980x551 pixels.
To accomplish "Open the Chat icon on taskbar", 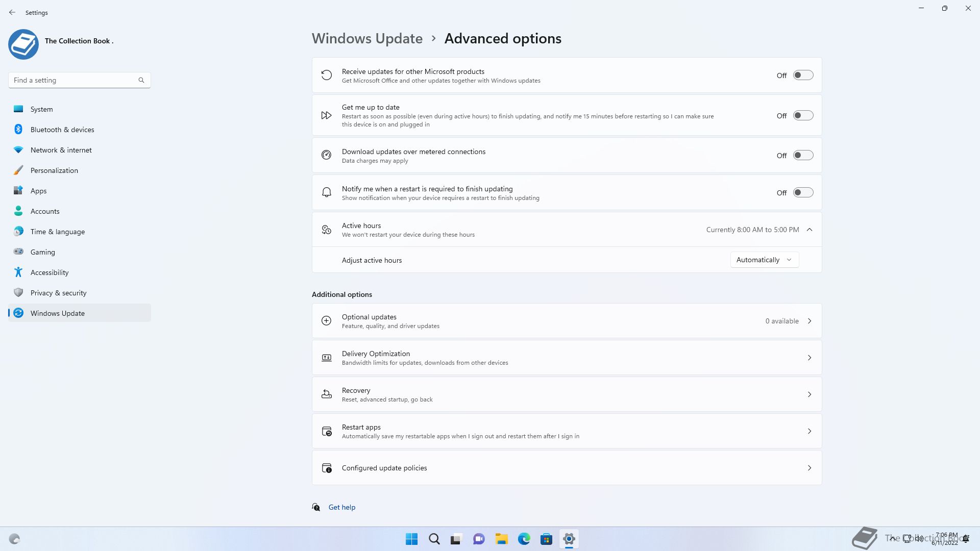I will pos(479,539).
